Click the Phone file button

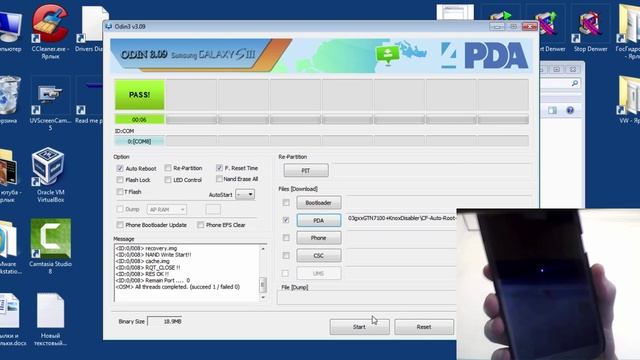point(319,238)
